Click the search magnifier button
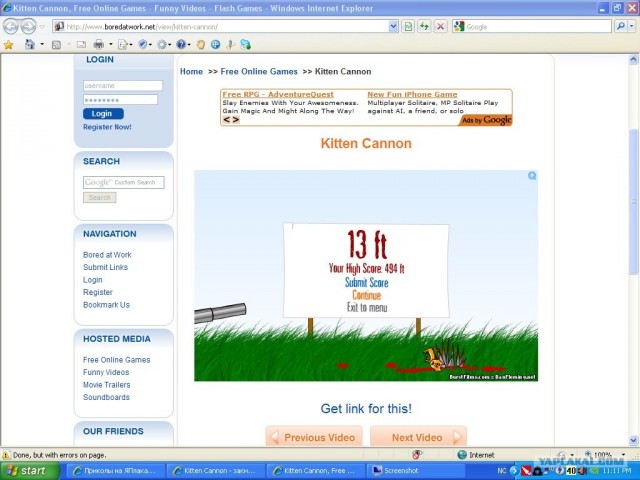This screenshot has width=640, height=480. [x=620, y=27]
